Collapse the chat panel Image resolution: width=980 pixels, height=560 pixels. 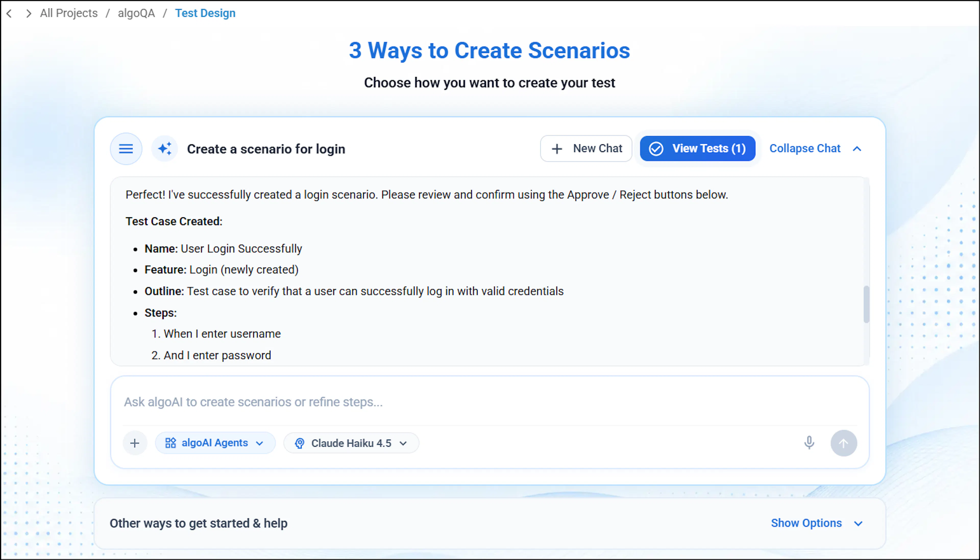point(815,148)
